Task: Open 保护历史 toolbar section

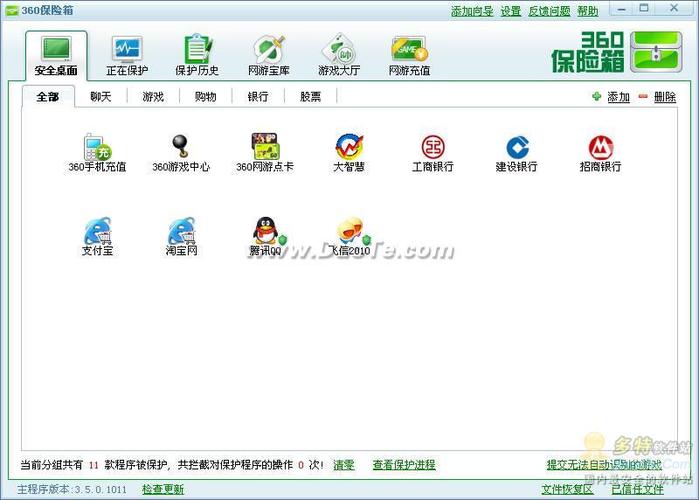Action: pos(196,55)
